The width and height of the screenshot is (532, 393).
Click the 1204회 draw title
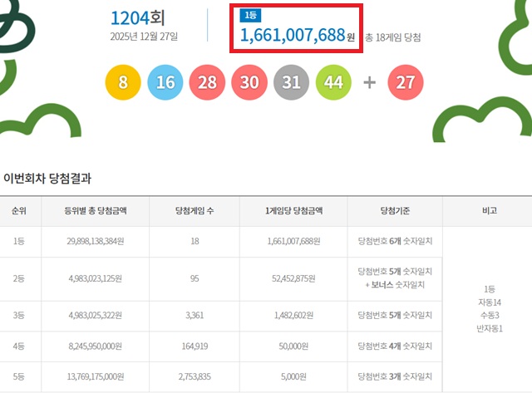point(140,17)
